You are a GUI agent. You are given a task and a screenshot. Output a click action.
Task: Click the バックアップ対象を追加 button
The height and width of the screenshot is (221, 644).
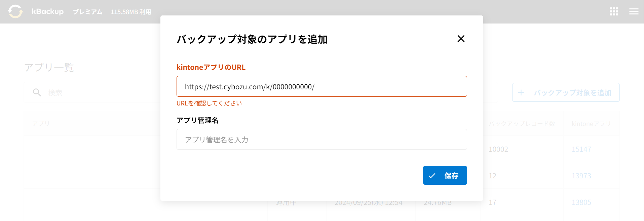pos(566,92)
